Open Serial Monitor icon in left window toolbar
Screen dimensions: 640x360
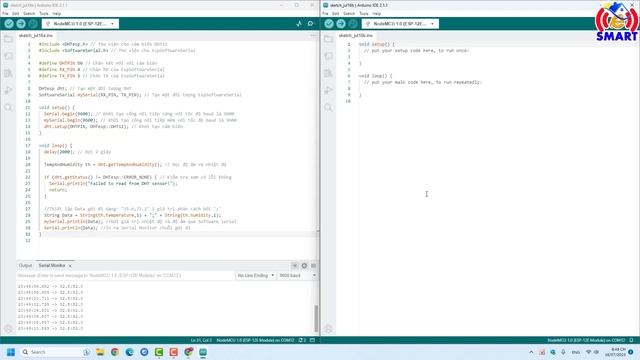(x=311, y=24)
